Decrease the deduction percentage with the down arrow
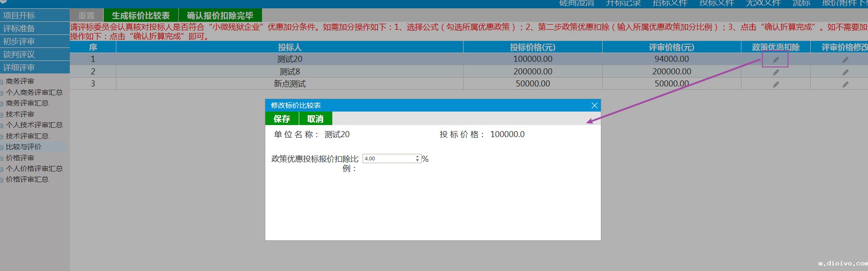Screen dimensions: 868x271 417,160
